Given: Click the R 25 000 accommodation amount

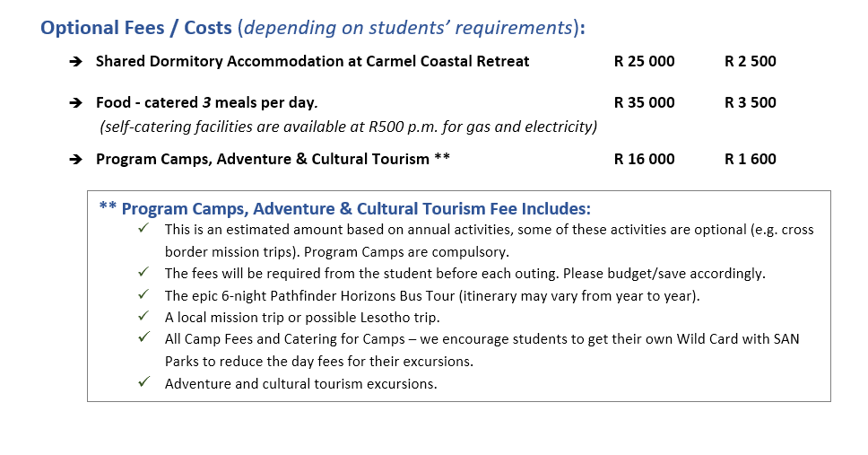Looking at the screenshot, I should tap(644, 62).
